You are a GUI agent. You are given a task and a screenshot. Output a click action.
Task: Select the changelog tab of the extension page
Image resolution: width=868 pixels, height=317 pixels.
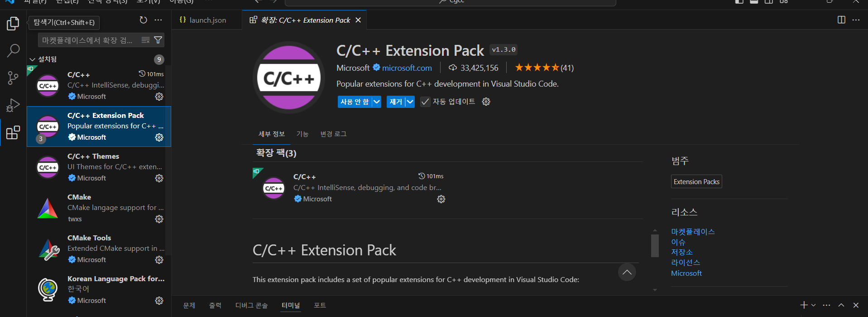pyautogui.click(x=333, y=134)
